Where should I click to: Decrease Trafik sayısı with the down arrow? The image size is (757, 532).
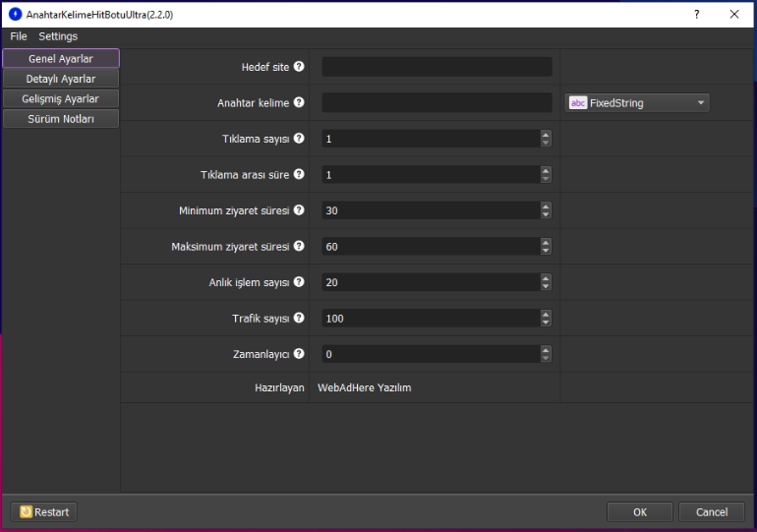coord(546,323)
